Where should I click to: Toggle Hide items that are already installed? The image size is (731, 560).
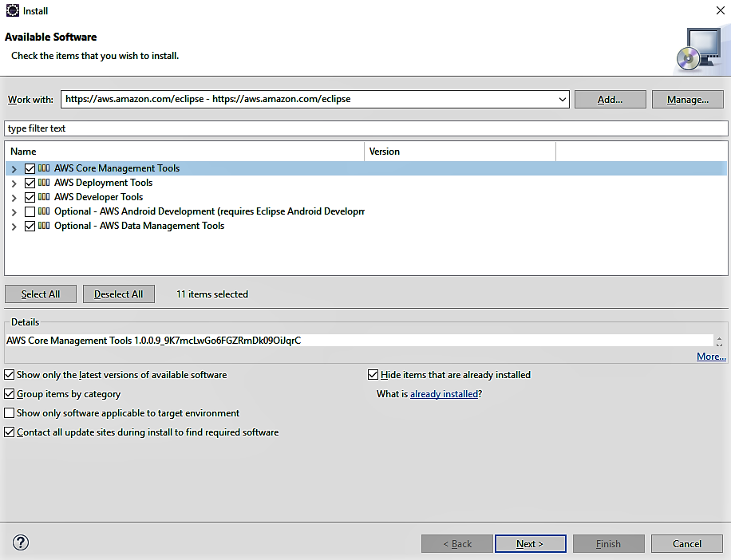pyautogui.click(x=373, y=375)
